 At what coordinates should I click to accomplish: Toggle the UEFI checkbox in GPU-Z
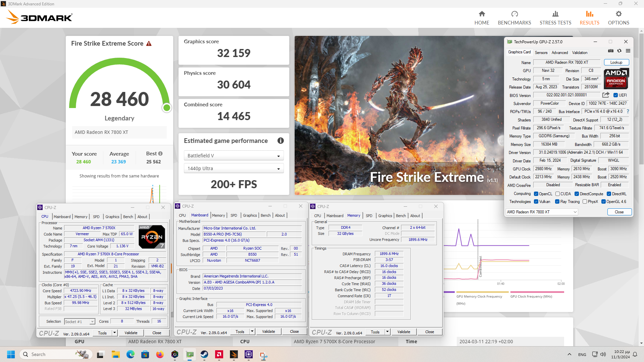[x=615, y=95]
